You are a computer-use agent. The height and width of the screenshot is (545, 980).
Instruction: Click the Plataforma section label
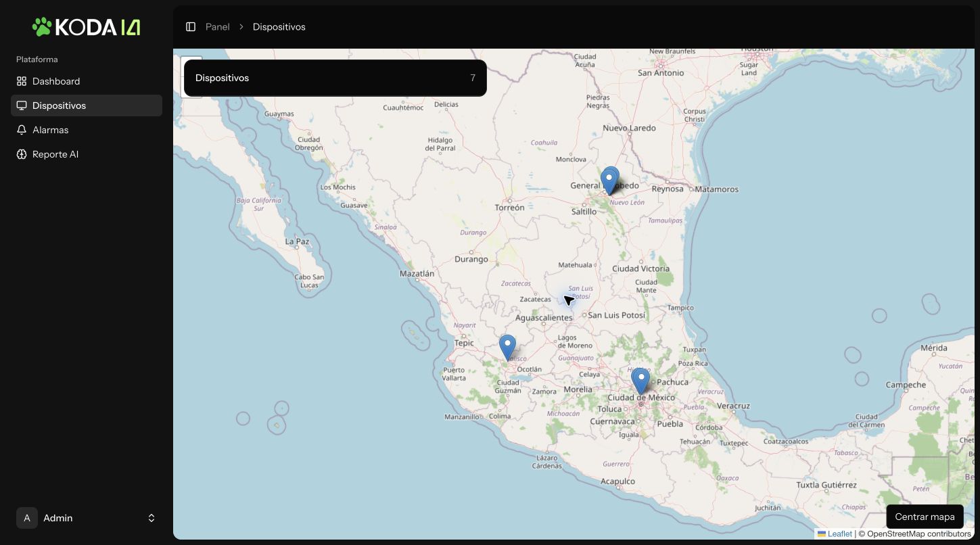point(37,60)
